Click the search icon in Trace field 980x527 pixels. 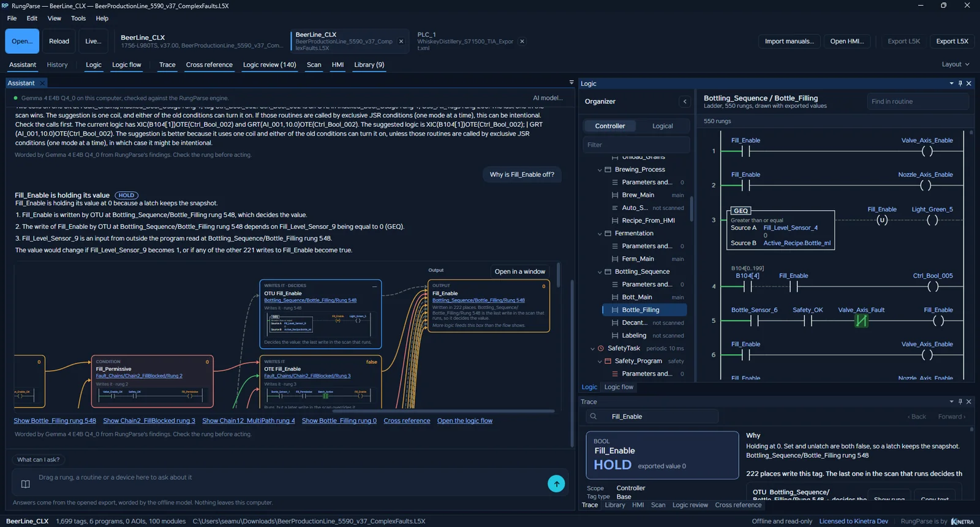pyautogui.click(x=593, y=417)
